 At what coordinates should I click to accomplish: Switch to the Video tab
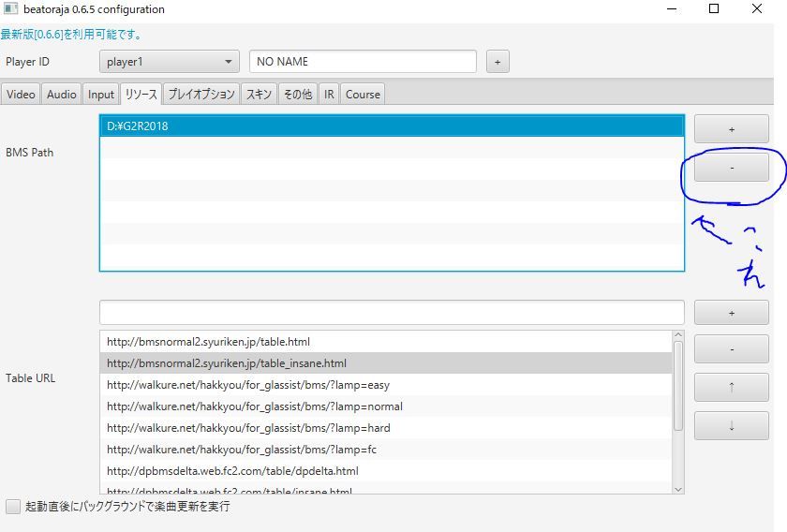21,95
